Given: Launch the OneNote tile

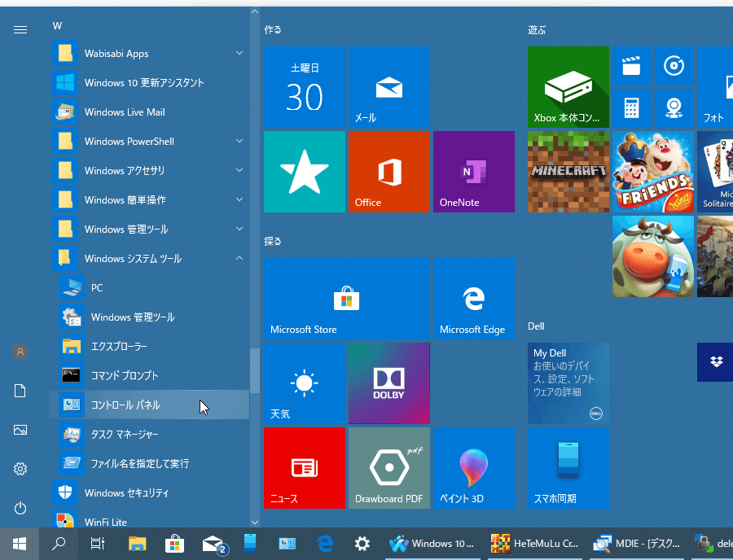Looking at the screenshot, I should coord(473,172).
